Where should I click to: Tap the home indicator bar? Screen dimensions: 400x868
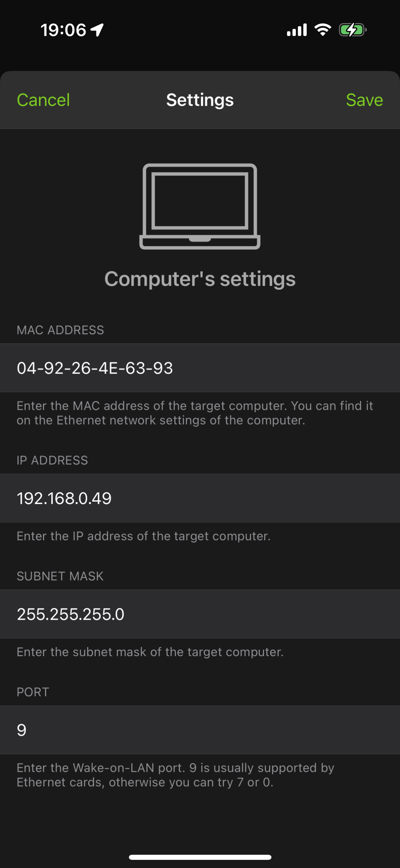(200, 857)
